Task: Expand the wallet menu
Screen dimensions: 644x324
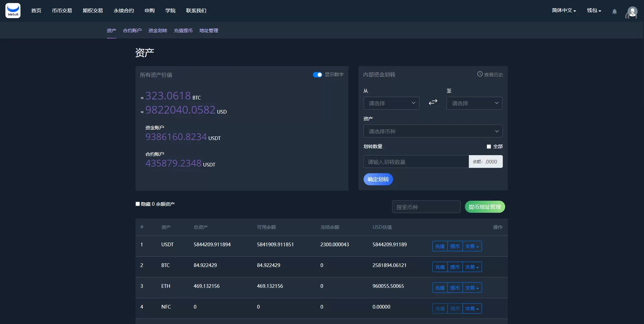Action: tap(594, 11)
